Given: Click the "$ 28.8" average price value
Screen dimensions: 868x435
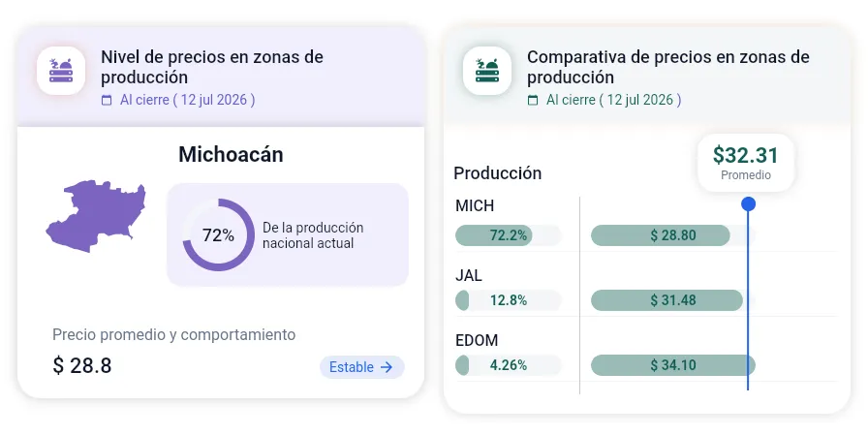Looking at the screenshot, I should (82, 366).
